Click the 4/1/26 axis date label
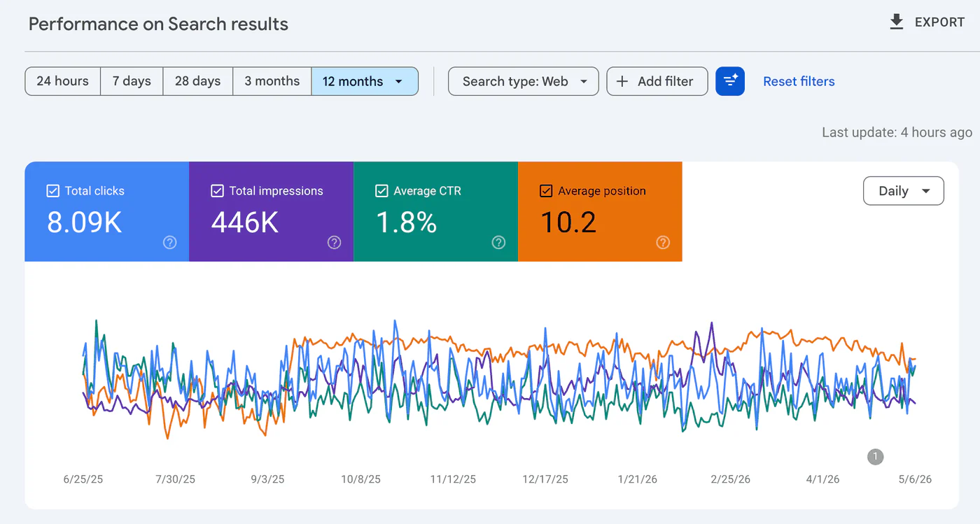The width and height of the screenshot is (980, 524). point(822,479)
